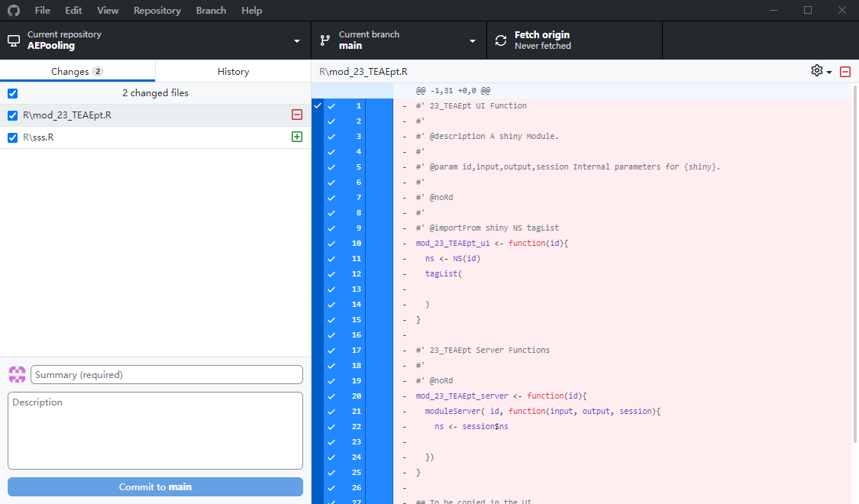Toggle selection of diff line 1
The height and width of the screenshot is (504, 859).
pos(331,105)
